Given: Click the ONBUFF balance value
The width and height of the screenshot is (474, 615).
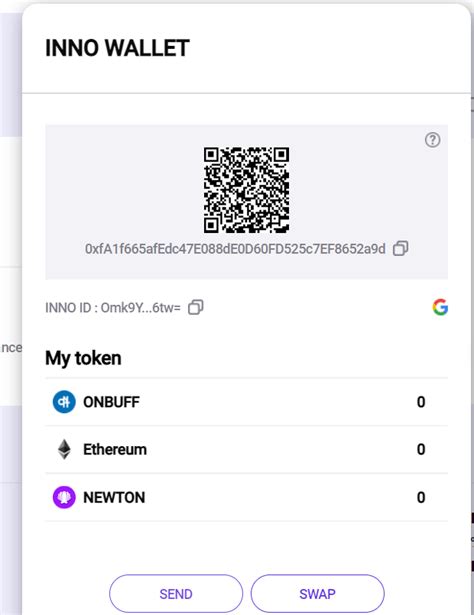Looking at the screenshot, I should click(x=421, y=402).
